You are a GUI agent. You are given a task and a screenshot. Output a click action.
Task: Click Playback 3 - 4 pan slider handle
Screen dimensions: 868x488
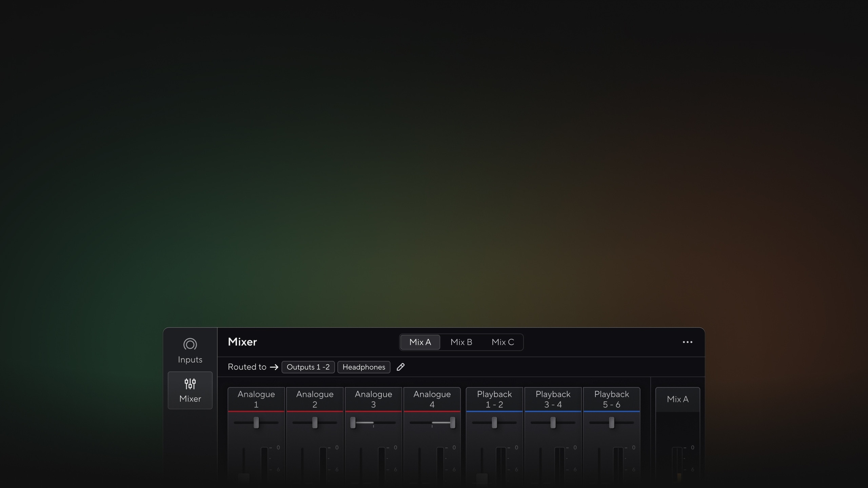[553, 423]
